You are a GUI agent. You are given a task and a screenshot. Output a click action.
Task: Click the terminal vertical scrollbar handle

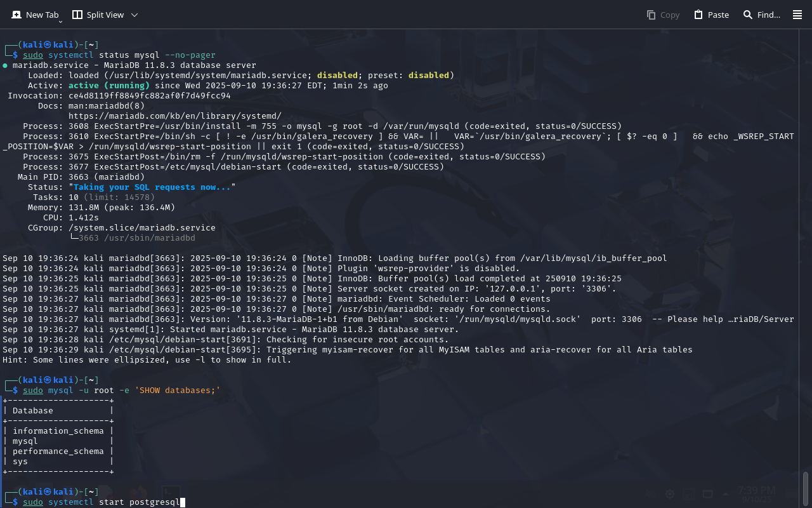pos(806,489)
